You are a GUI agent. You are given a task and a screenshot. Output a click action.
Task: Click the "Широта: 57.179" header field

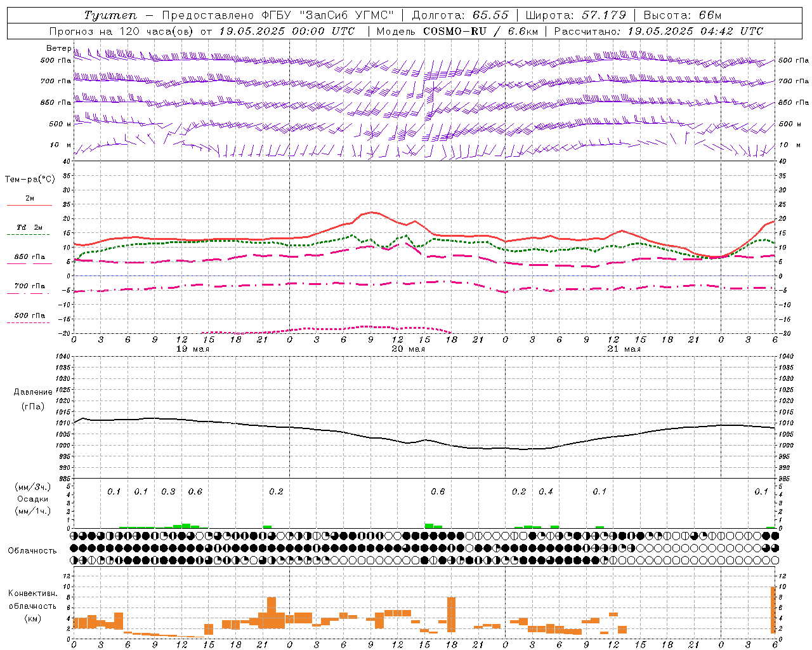tap(576, 15)
